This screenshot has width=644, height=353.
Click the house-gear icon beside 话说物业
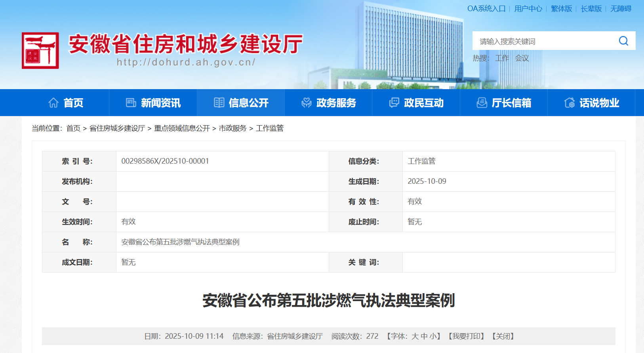(570, 103)
